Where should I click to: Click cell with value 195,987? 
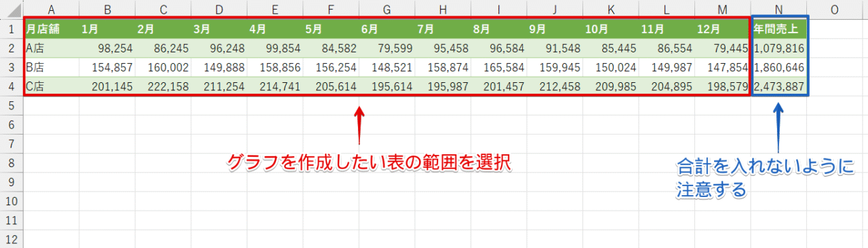point(443,86)
